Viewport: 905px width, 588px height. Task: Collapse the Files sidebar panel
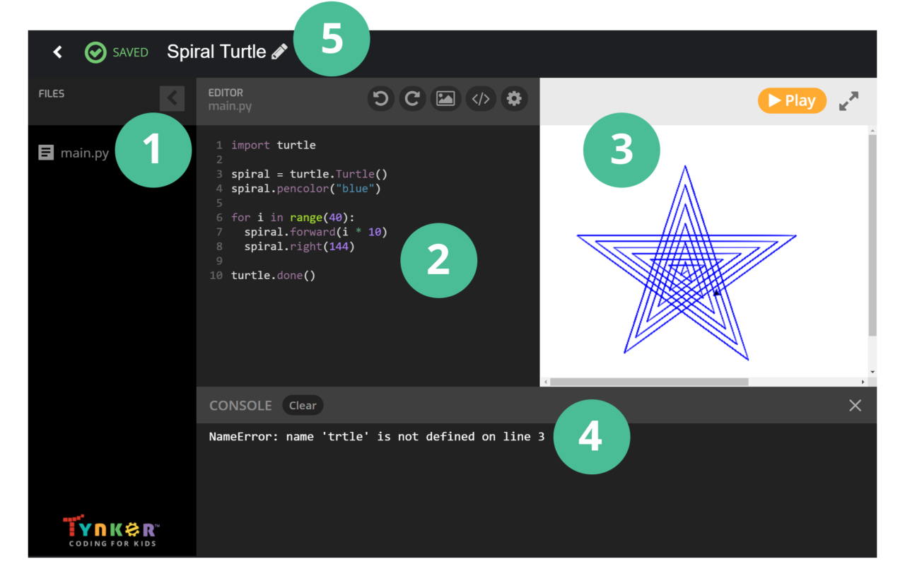[x=172, y=98]
